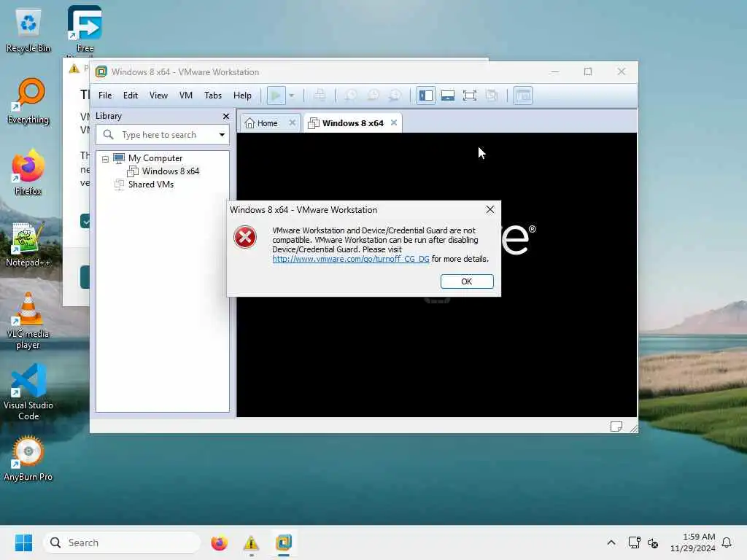The height and width of the screenshot is (560, 747).
Task: Select Windows 8 x64 in library tree
Action: [170, 171]
